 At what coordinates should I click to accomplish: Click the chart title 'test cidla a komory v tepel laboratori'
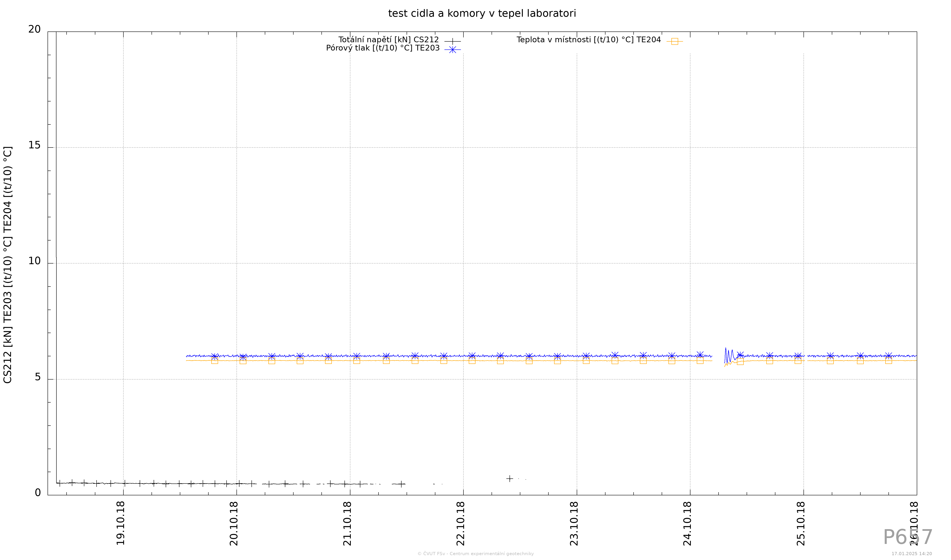[482, 14]
